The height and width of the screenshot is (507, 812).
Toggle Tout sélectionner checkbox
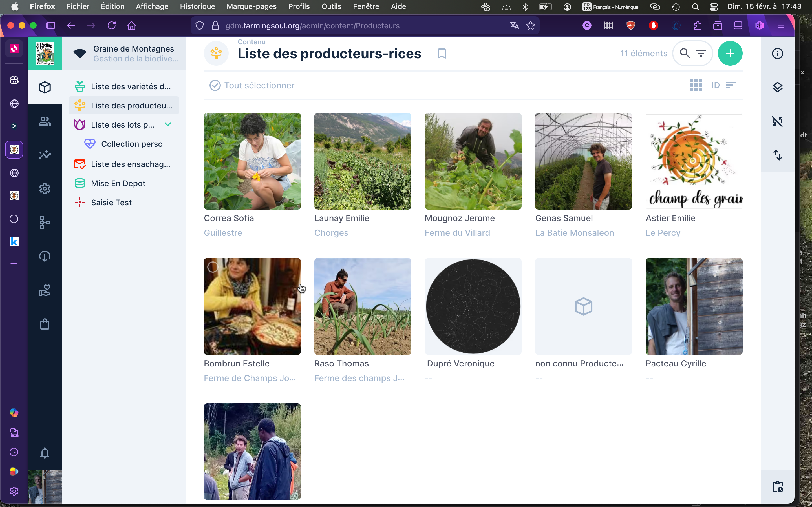(x=215, y=86)
